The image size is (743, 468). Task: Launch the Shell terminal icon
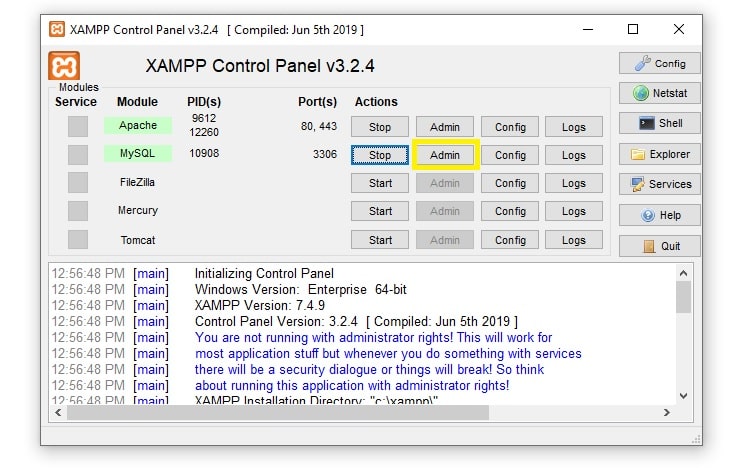[659, 123]
